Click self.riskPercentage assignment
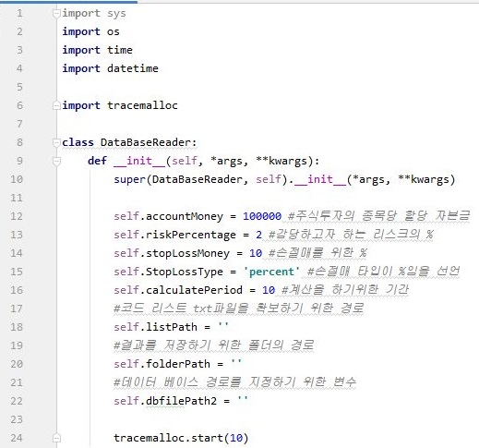Screen dimensions: 479x448 (x=187, y=235)
